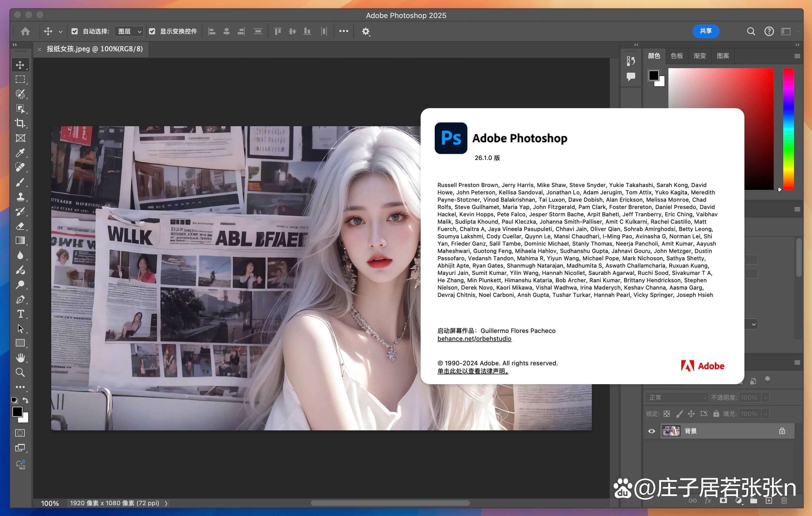Select the Spot Healing Brush tool
The height and width of the screenshot is (516, 812).
point(20,167)
